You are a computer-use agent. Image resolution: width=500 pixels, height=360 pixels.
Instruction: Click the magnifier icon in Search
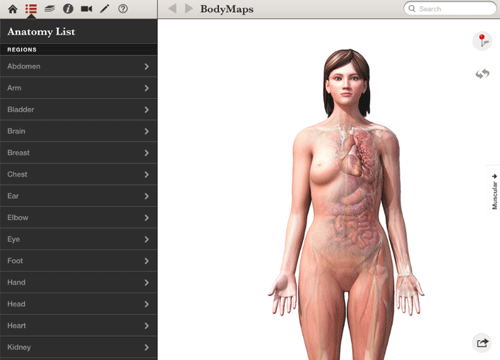click(412, 8)
